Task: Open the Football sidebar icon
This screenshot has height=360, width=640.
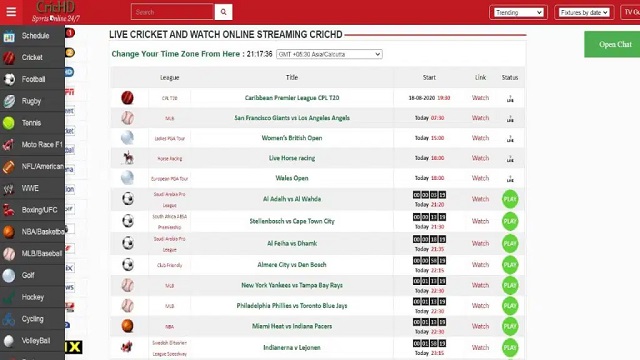Action: tap(9, 79)
